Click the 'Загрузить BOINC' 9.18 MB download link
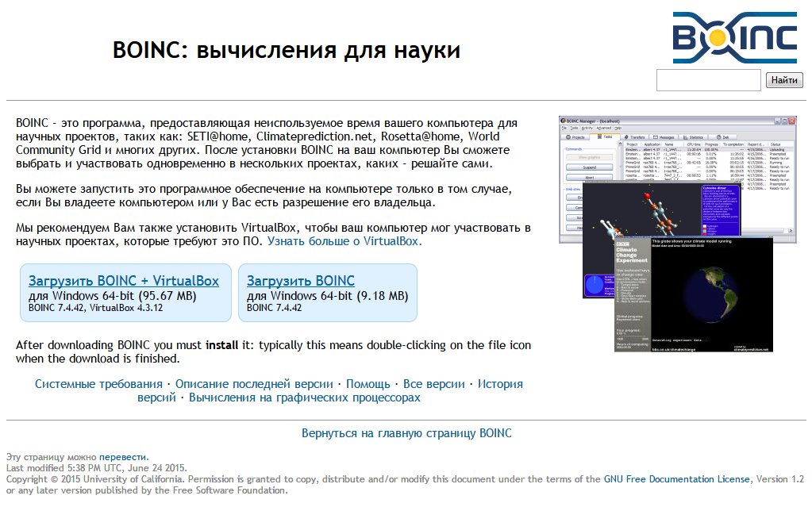 pos(301,281)
